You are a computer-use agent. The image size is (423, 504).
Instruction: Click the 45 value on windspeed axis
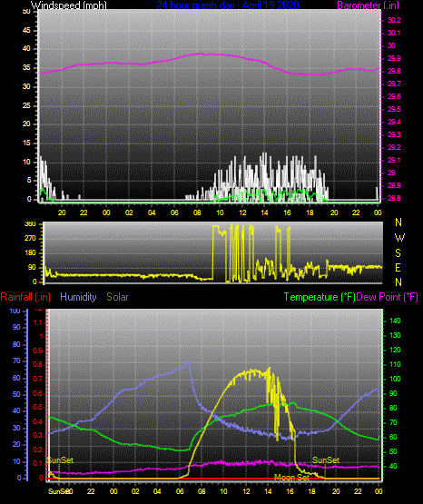pos(26,31)
